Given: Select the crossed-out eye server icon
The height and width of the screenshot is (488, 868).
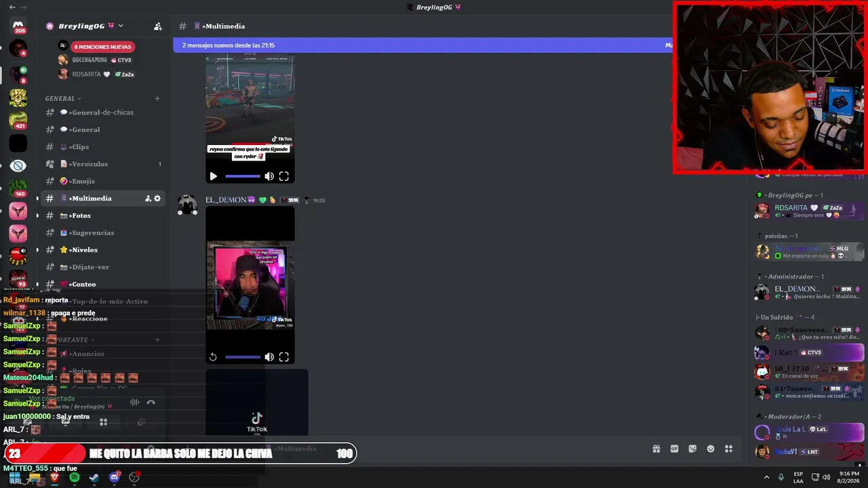Looking at the screenshot, I should coord(18,166).
